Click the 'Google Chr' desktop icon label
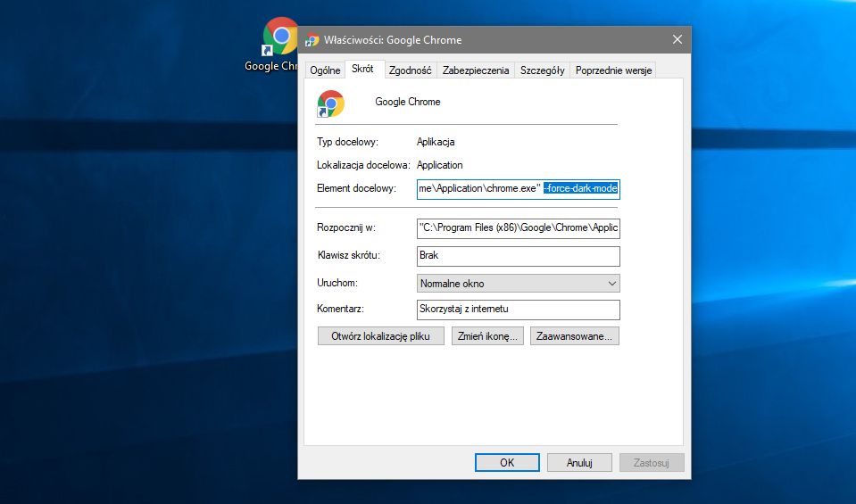Image resolution: width=856 pixels, height=504 pixels. (x=270, y=66)
